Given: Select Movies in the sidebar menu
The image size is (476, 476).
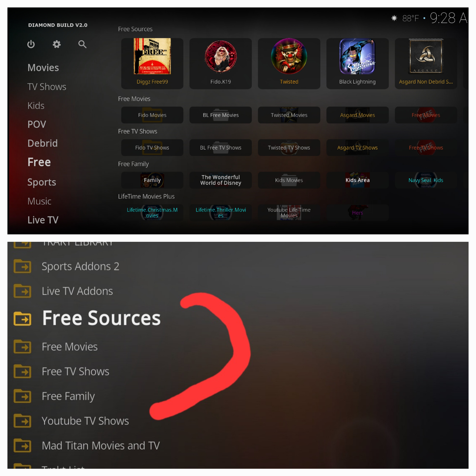Looking at the screenshot, I should tap(43, 68).
